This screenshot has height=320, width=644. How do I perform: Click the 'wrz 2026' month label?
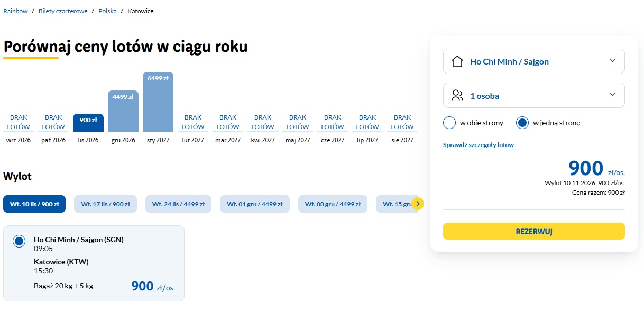click(x=19, y=140)
